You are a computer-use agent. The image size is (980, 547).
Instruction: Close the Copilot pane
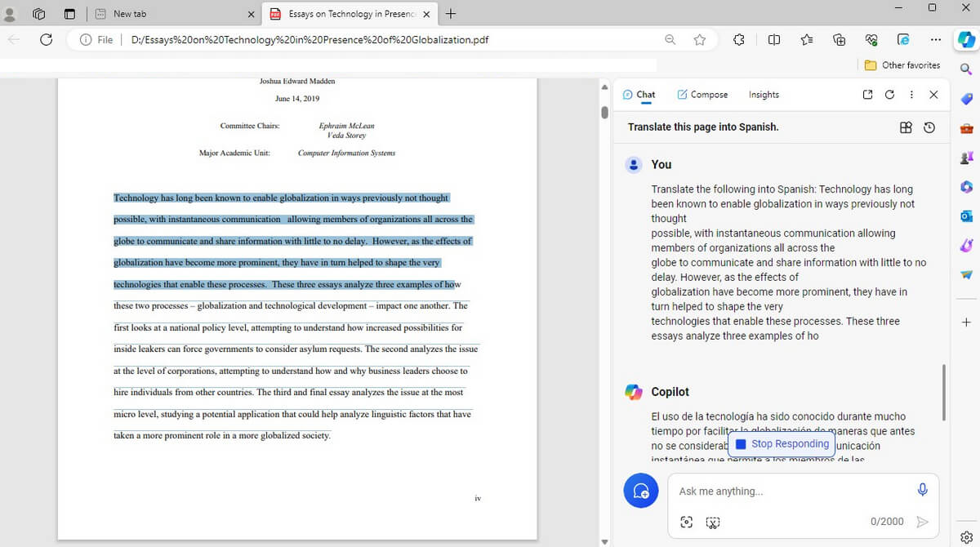point(933,95)
